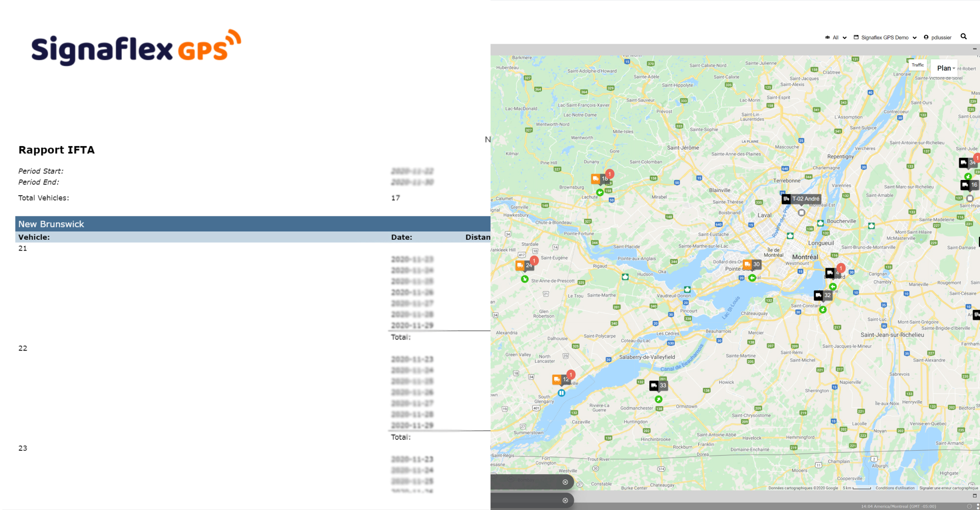Viewport: 980px width, 510px height.
Task: Click the gray stopped-status circle under T-02 André
Action: coord(802,213)
